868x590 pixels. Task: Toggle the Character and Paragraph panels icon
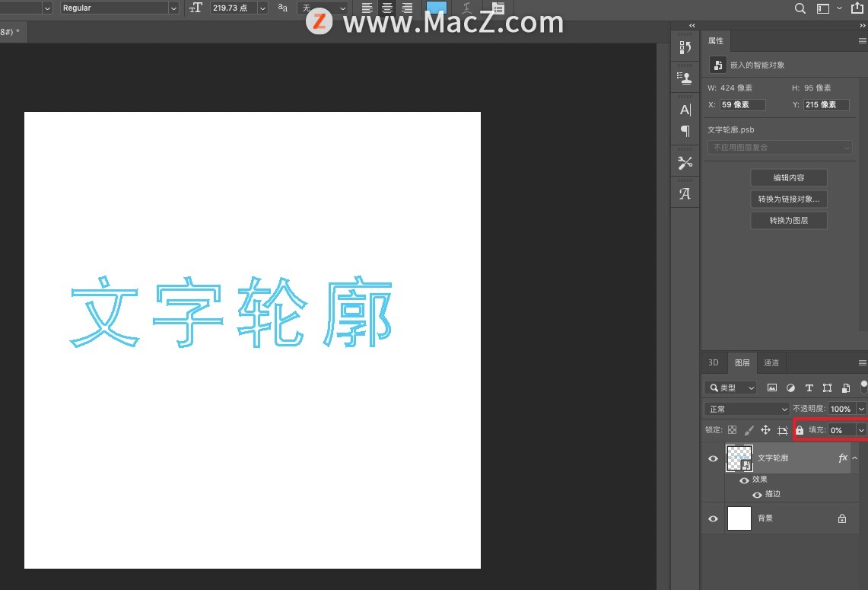(498, 8)
